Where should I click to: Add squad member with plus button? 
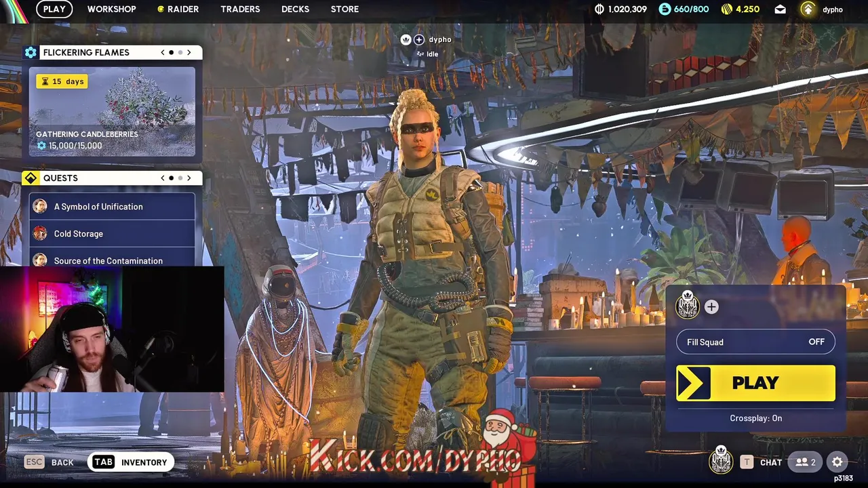[711, 307]
